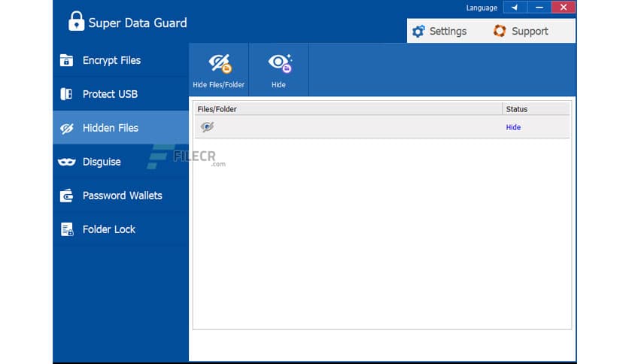Click the Disguise mask icon
The height and width of the screenshot is (364, 629).
pos(67,162)
